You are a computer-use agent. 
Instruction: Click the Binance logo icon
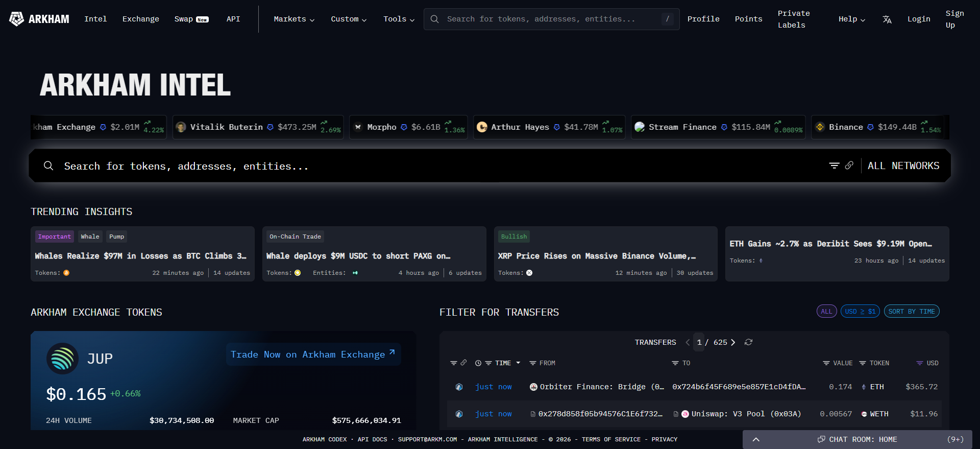tap(820, 127)
